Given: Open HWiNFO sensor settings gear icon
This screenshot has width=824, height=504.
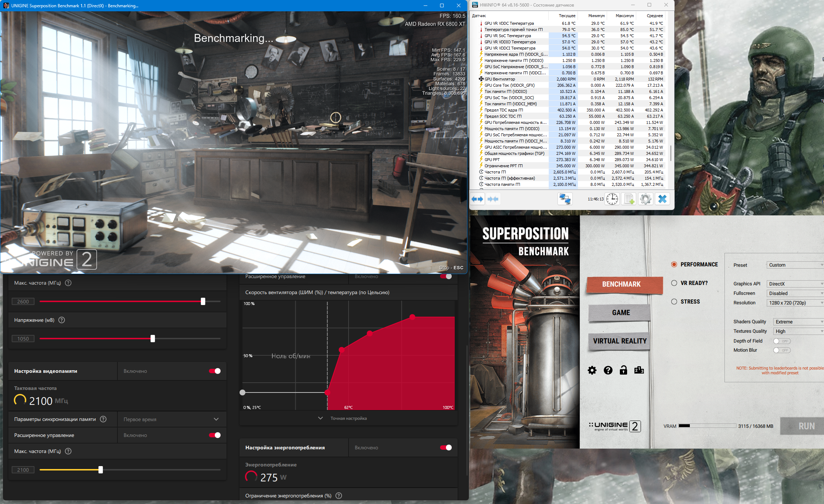Looking at the screenshot, I should coord(645,199).
